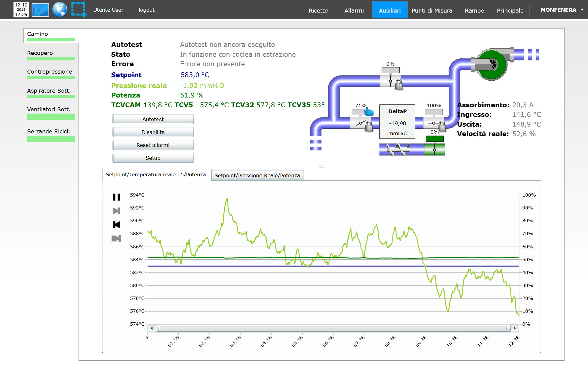Click the padlock on the left damper
Screen dimensions: 588x368
[369, 126]
